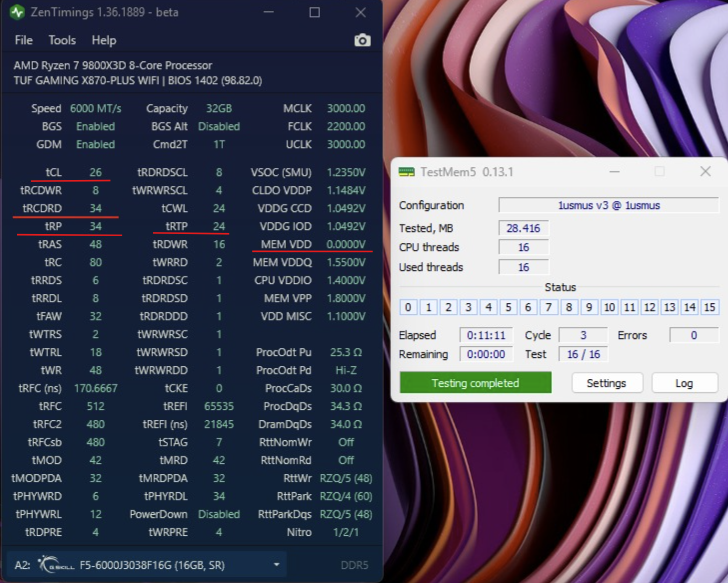
Task: Click the Used threads value field
Action: (x=523, y=267)
